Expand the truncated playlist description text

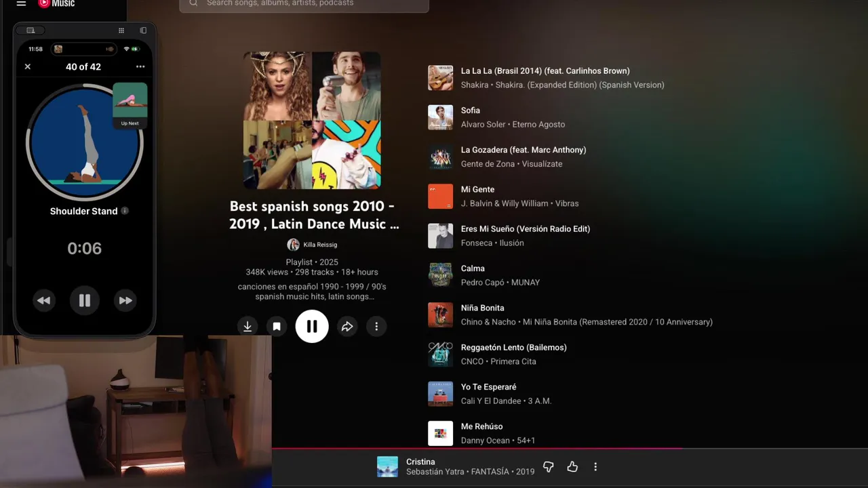coord(312,291)
